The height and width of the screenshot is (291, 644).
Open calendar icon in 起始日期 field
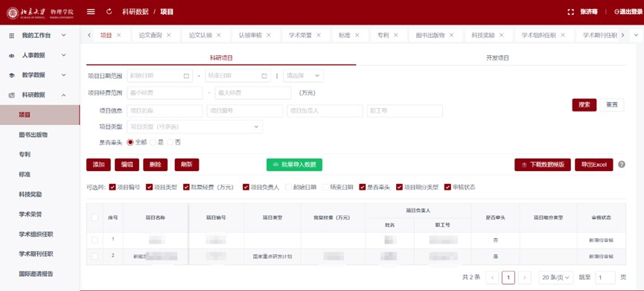186,76
